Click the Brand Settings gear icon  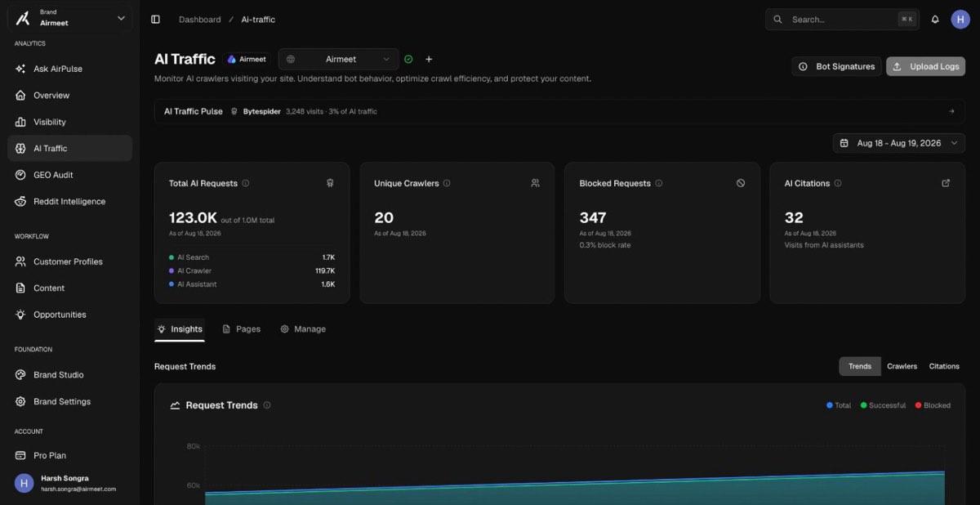pyautogui.click(x=20, y=401)
